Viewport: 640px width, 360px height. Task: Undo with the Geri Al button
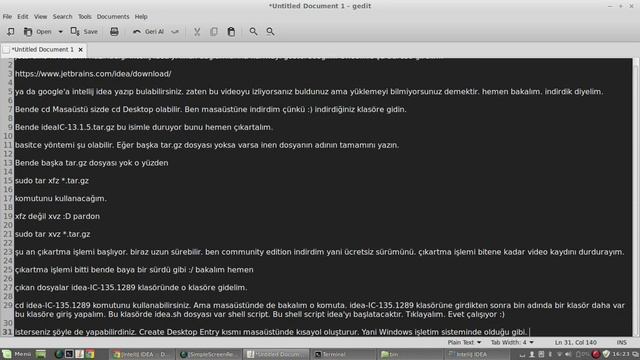[148, 31]
